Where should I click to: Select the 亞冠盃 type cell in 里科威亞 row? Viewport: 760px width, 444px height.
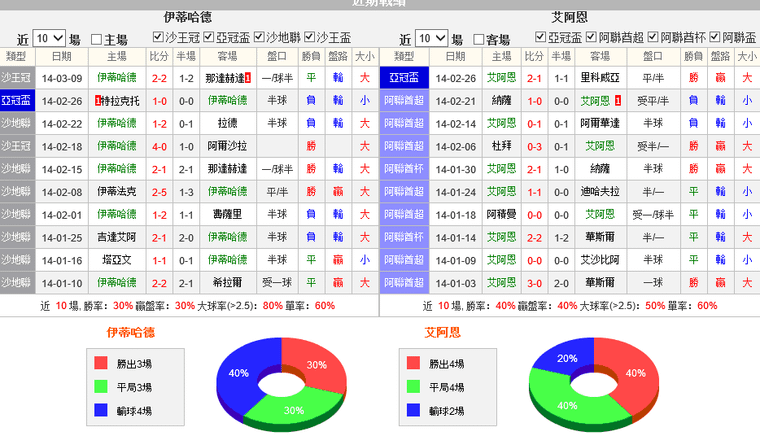[404, 78]
